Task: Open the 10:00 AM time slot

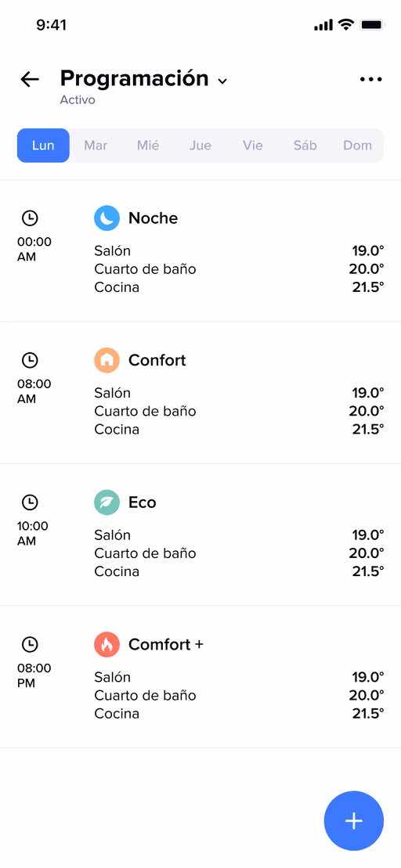Action: click(x=33, y=534)
